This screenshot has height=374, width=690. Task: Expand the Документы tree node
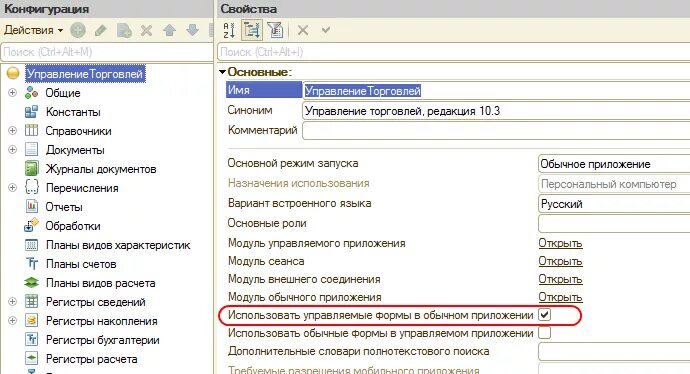point(12,150)
